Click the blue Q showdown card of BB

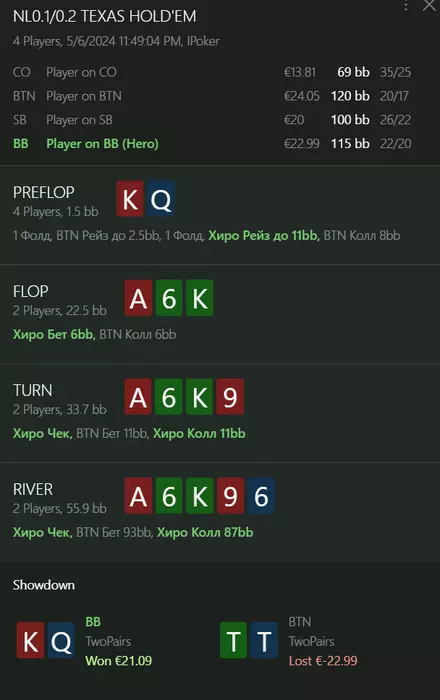[61, 640]
